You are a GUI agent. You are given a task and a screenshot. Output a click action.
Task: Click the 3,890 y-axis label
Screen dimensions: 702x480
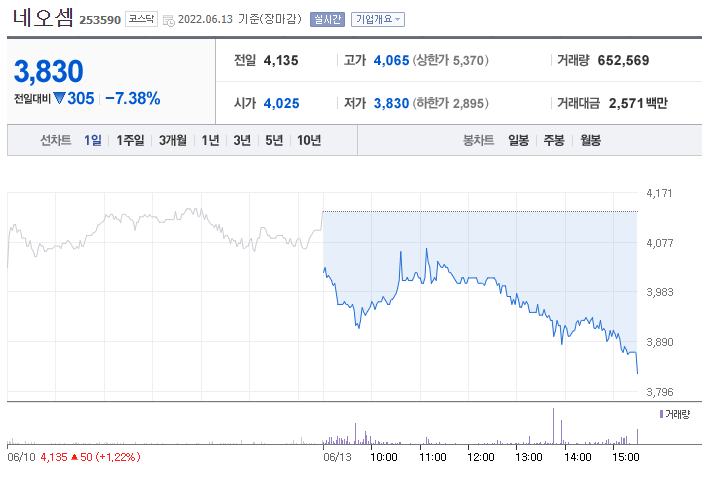tap(659, 343)
